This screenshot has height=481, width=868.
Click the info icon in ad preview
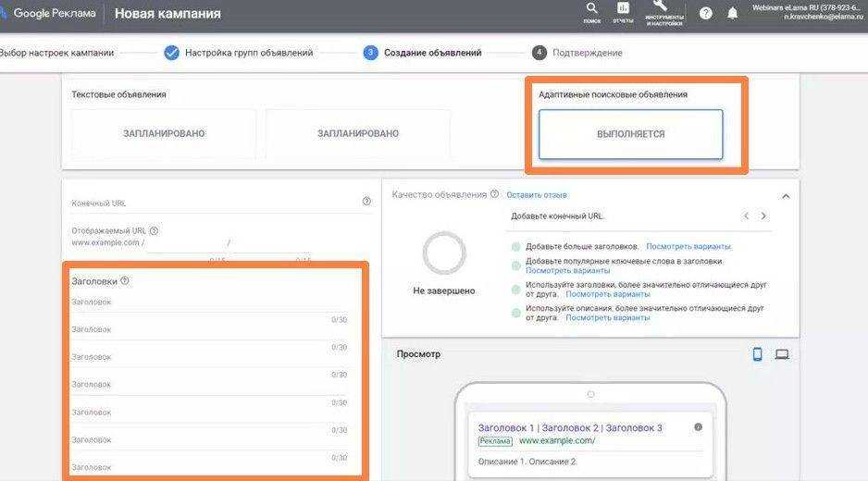tap(698, 427)
